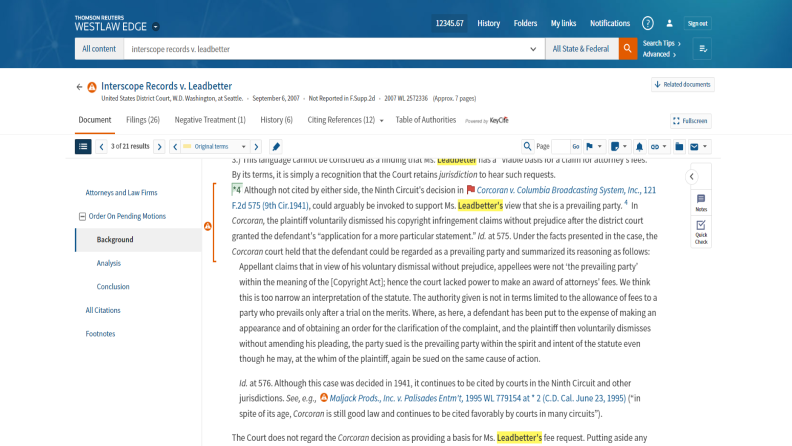
Task: Open the Notes side panel icon
Action: click(701, 203)
